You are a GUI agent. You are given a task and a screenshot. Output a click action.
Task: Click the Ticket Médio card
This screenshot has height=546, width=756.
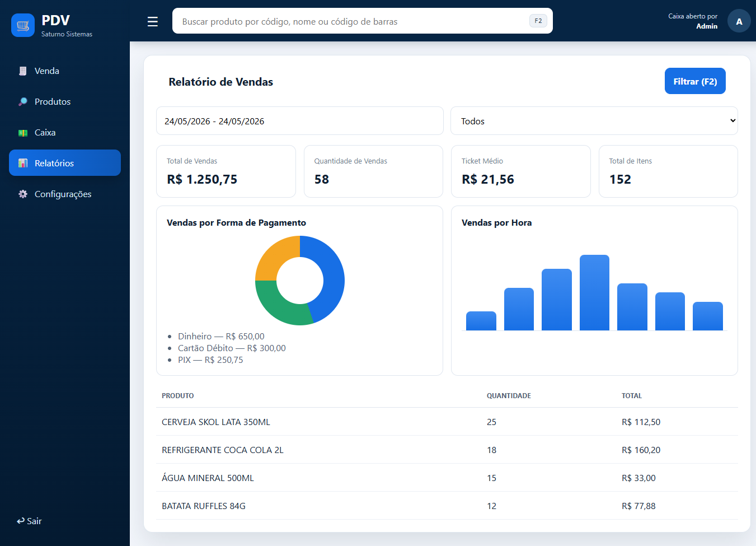click(521, 171)
